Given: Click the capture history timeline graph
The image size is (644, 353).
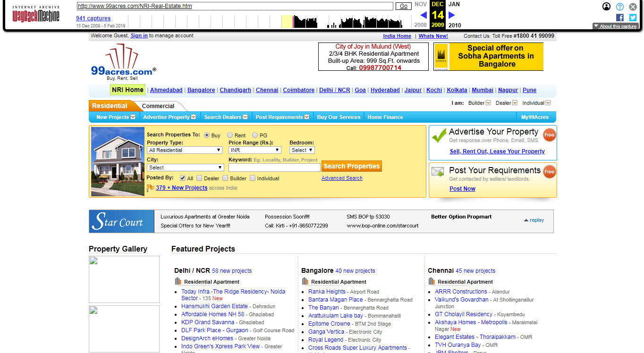Looking at the screenshot, I should tap(269, 22).
